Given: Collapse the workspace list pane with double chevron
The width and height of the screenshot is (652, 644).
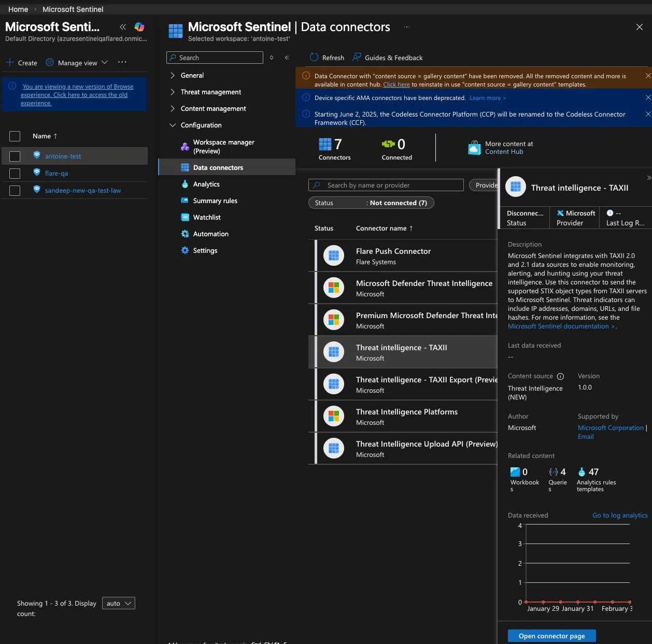Looking at the screenshot, I should point(123,27).
